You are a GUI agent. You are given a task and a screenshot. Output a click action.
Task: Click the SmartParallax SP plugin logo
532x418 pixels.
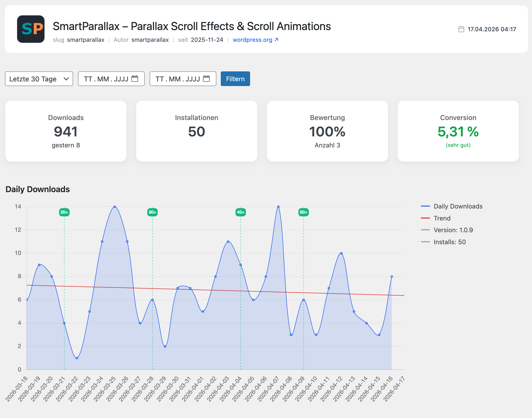point(31,29)
